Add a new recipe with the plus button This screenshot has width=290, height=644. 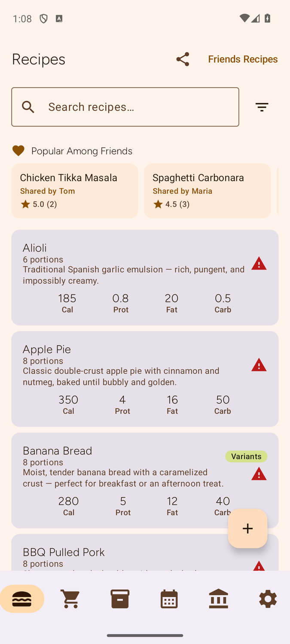pyautogui.click(x=247, y=529)
